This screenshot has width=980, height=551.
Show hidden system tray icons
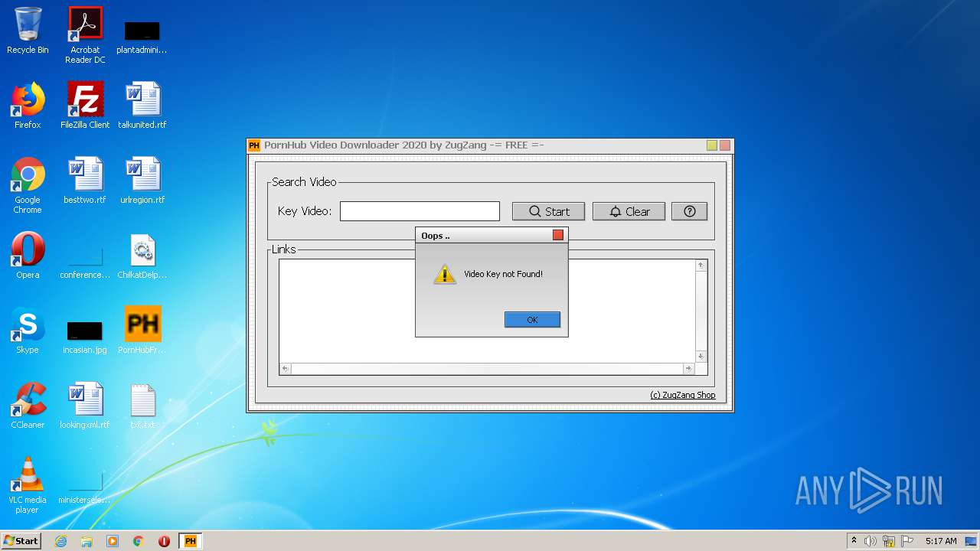[x=854, y=540]
